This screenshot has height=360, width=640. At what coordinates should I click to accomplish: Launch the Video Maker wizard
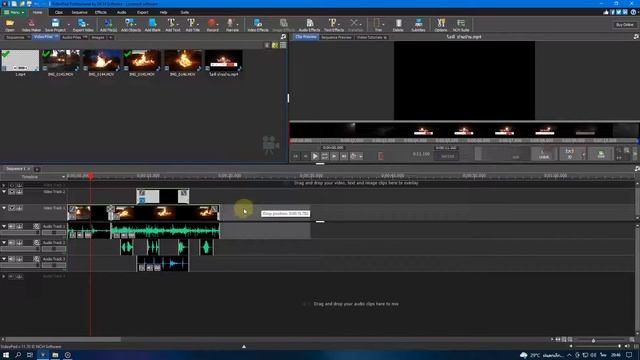click(31, 25)
